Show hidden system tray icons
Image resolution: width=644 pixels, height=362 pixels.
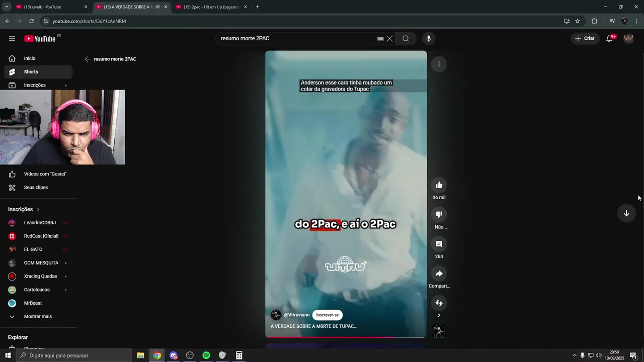tap(574, 355)
